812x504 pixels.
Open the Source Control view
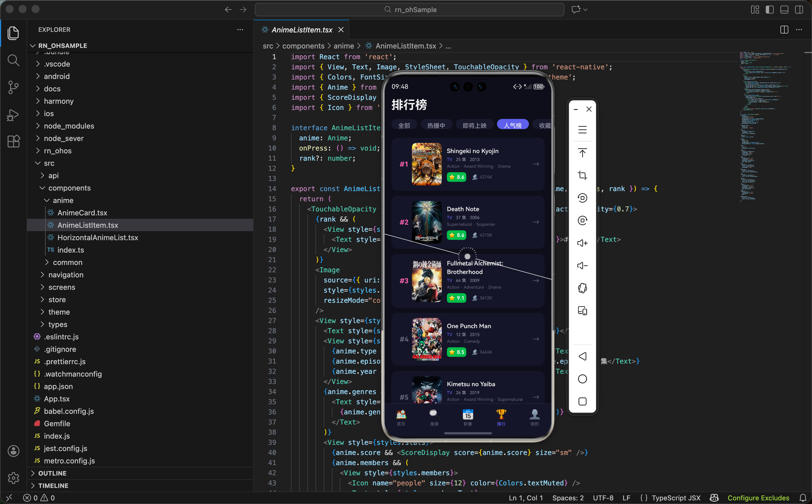click(13, 87)
